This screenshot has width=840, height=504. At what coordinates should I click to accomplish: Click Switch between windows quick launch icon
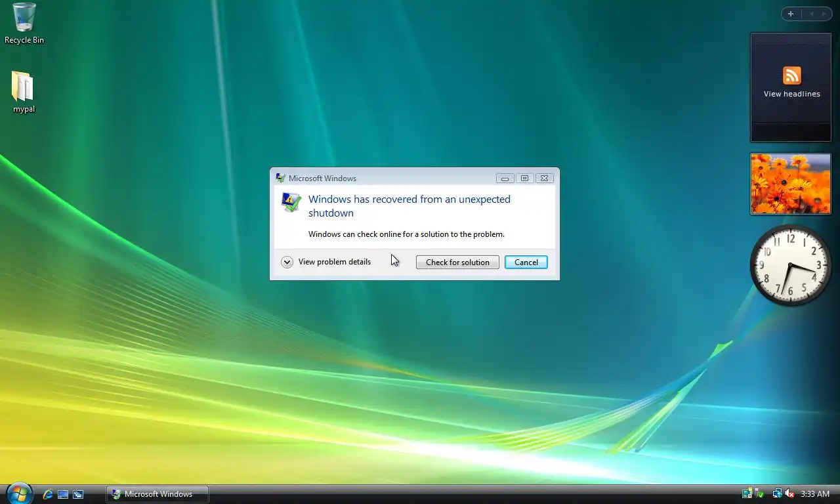[78, 494]
